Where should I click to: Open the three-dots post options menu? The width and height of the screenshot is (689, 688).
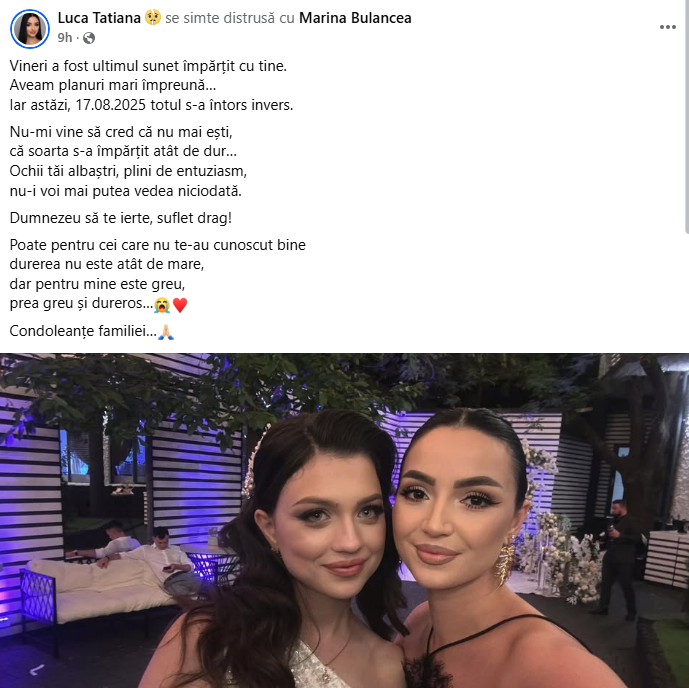(x=667, y=27)
